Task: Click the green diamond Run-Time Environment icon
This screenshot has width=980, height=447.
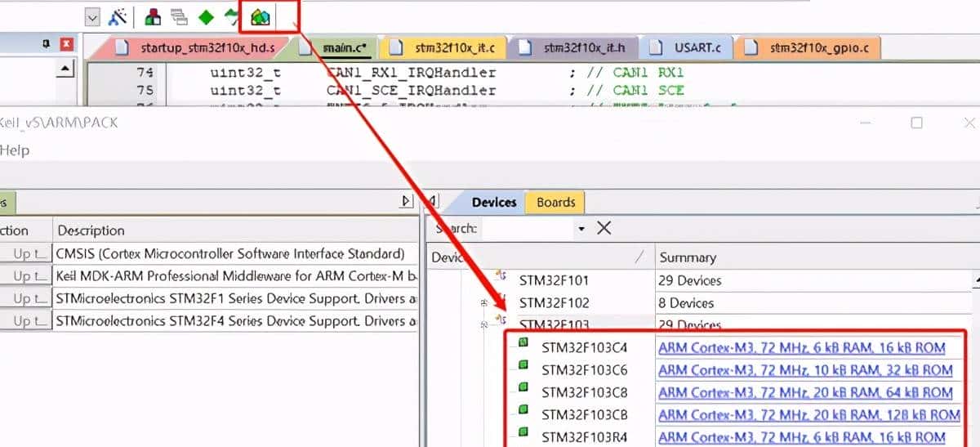Action: tap(207, 16)
